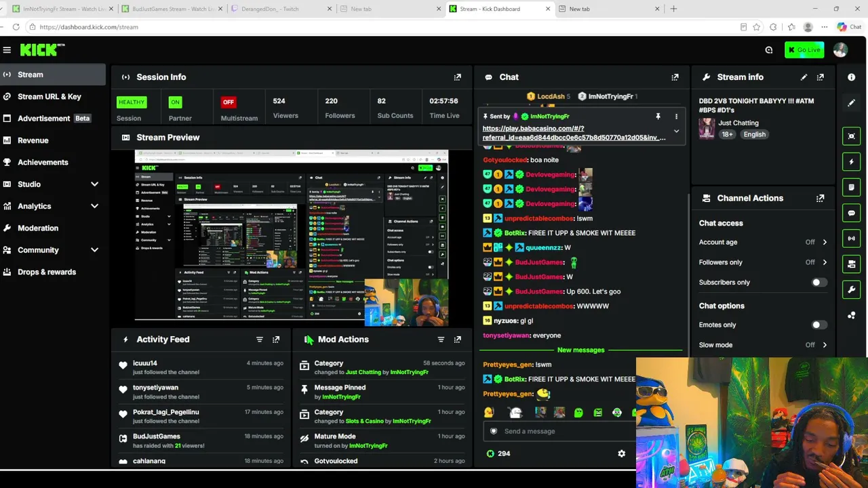Pop out the Stream info panel
868x488 pixels.
(821, 77)
